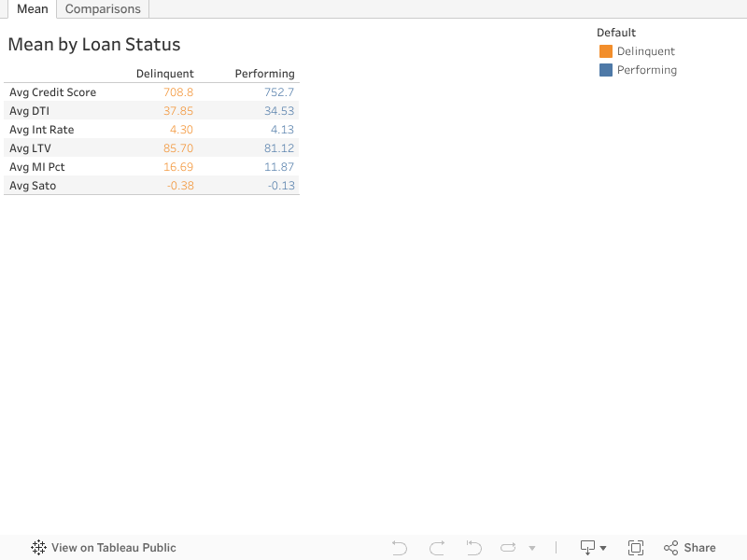Click the Performing Sato value -0.13
This screenshot has width=747, height=560.
[281, 186]
